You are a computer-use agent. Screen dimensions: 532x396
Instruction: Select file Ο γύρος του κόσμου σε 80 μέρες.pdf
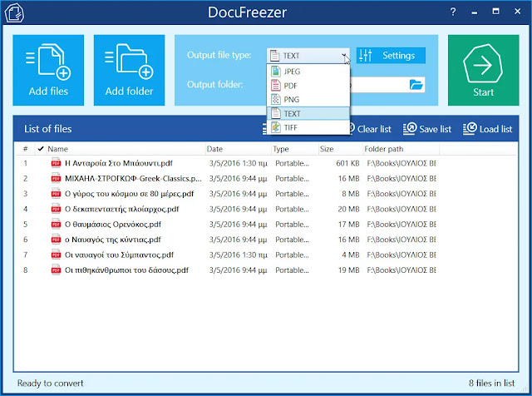(129, 194)
